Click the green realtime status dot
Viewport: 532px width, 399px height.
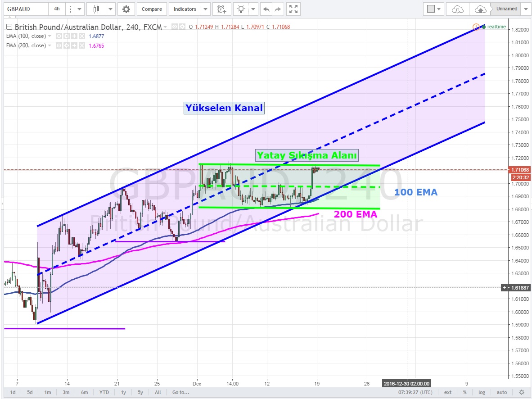tap(484, 27)
